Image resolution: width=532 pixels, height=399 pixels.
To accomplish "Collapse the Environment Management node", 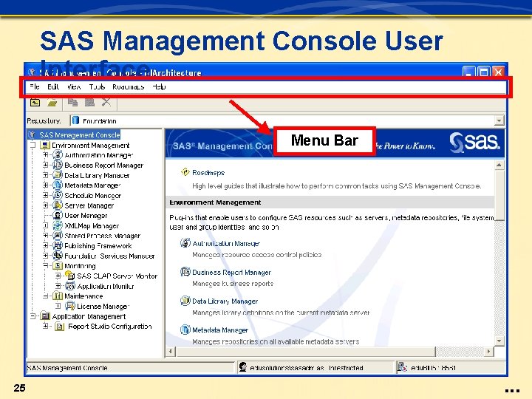I will point(33,146).
